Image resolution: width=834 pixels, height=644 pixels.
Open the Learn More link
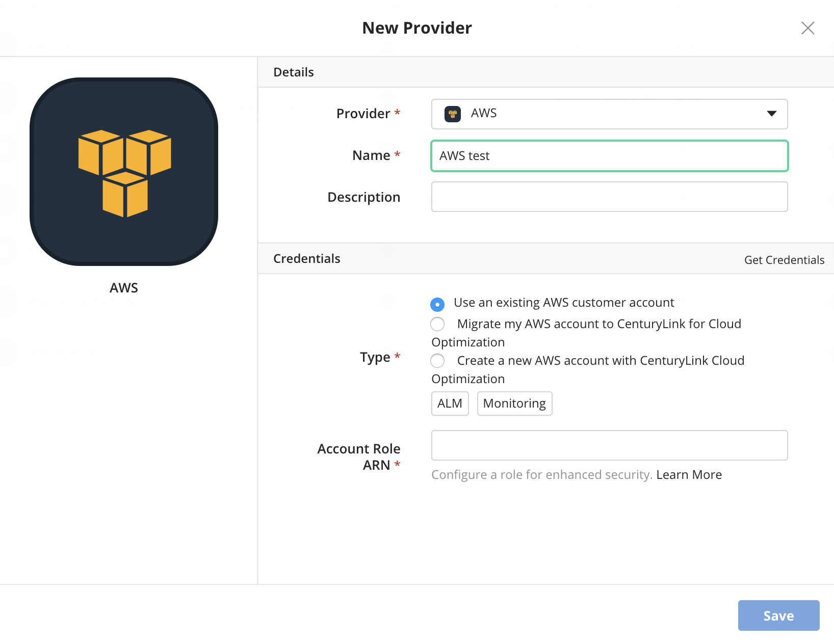(x=689, y=475)
